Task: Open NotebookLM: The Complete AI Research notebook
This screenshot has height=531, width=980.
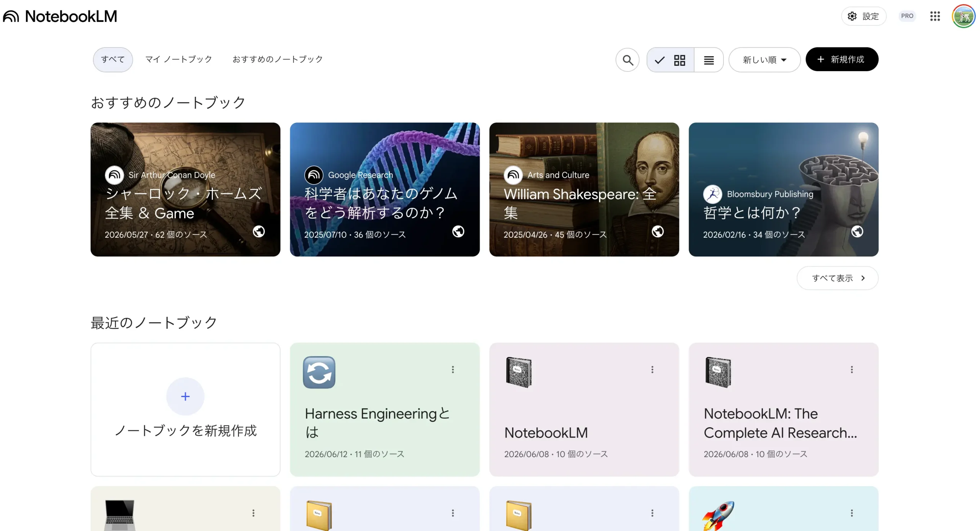Action: click(x=780, y=423)
